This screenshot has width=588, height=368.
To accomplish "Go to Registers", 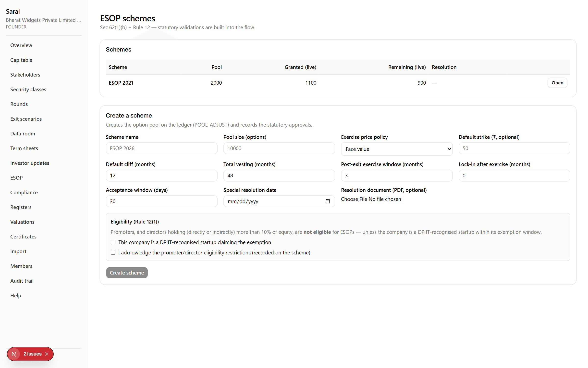I will [21, 207].
